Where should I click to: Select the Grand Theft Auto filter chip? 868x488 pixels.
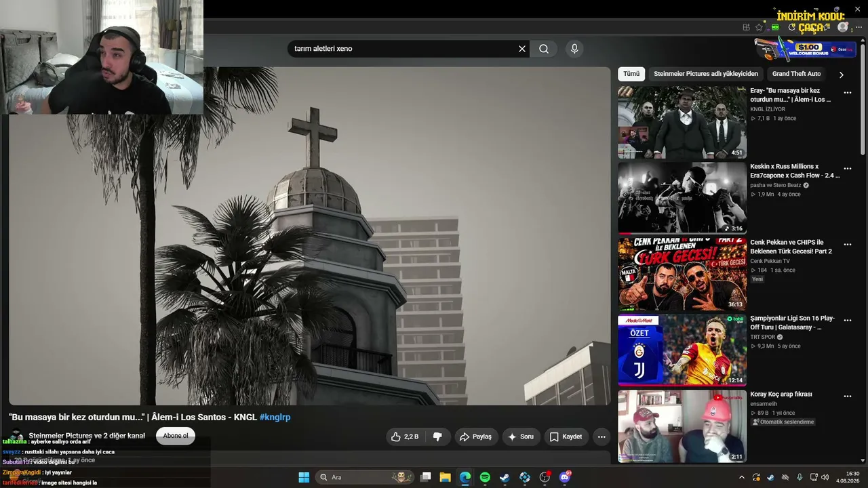click(x=796, y=74)
